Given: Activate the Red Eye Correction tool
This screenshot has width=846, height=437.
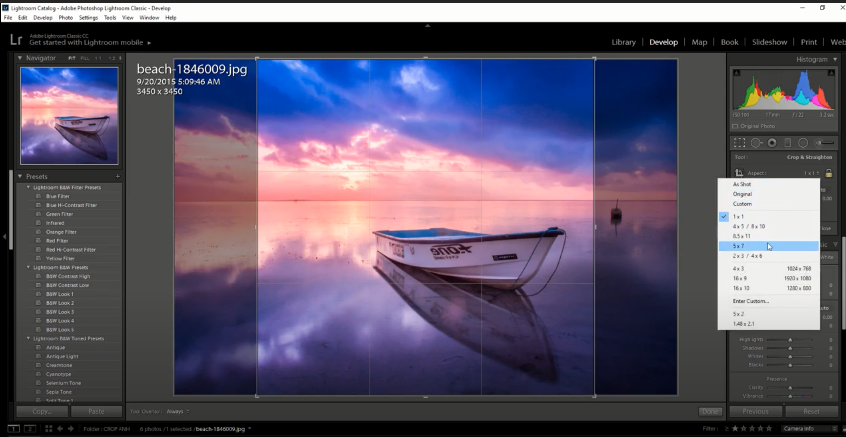Looking at the screenshot, I should coord(772,143).
